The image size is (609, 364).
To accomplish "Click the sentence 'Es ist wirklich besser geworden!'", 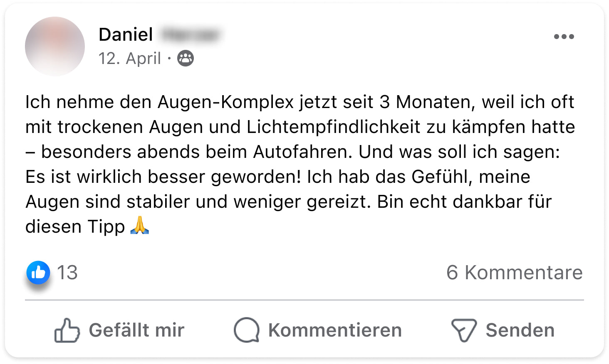I will (x=163, y=177).
